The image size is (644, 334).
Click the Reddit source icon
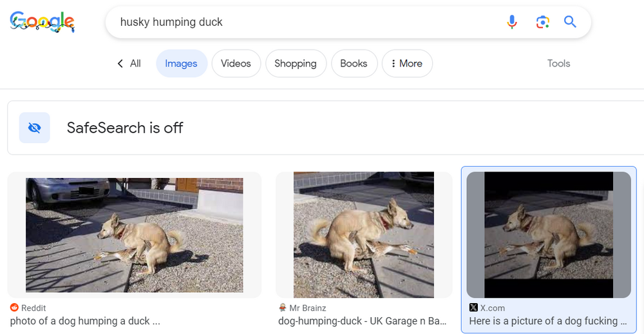[14, 308]
